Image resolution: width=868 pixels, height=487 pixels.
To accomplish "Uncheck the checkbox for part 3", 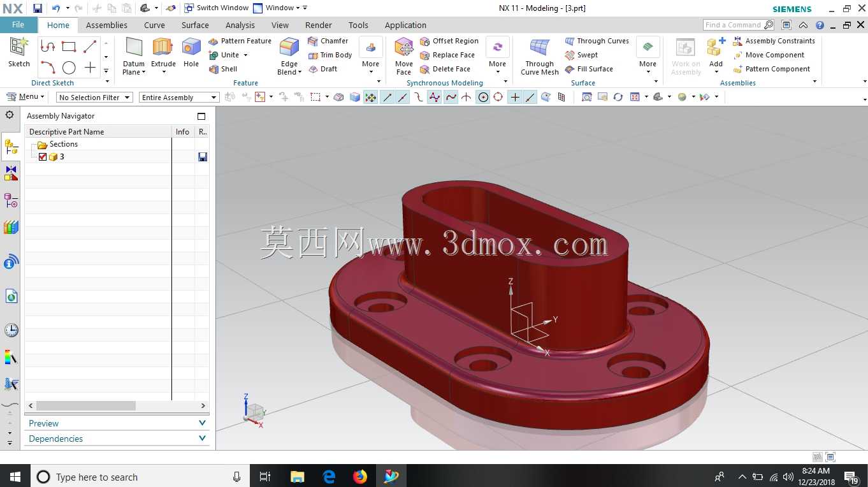I will point(43,157).
